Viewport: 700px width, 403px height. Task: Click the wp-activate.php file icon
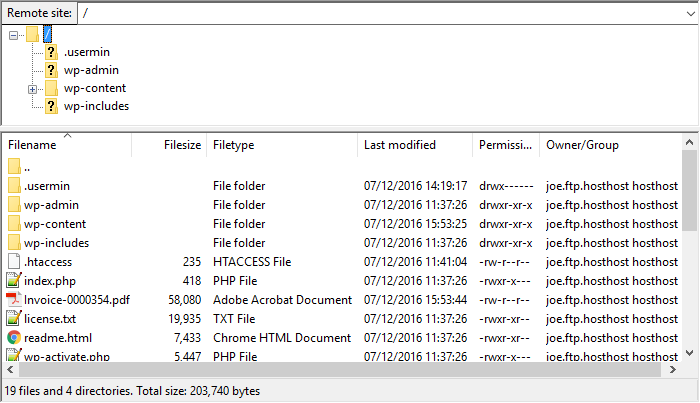pos(14,356)
